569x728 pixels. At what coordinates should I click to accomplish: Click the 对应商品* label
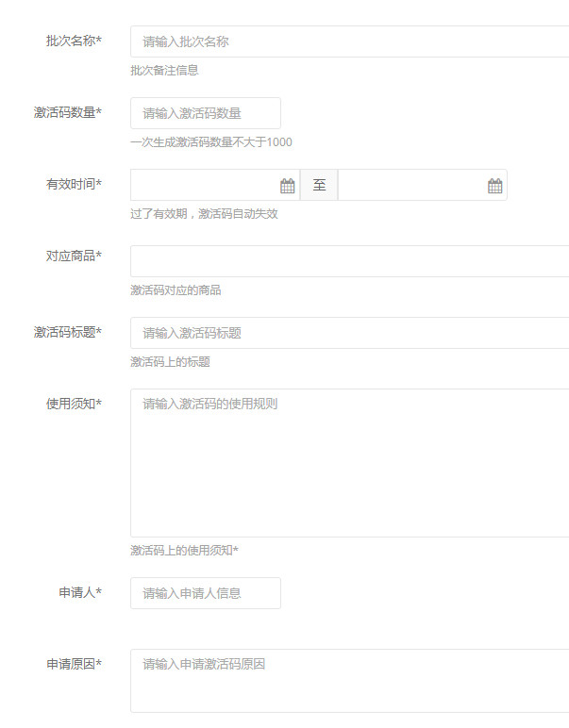tap(74, 256)
